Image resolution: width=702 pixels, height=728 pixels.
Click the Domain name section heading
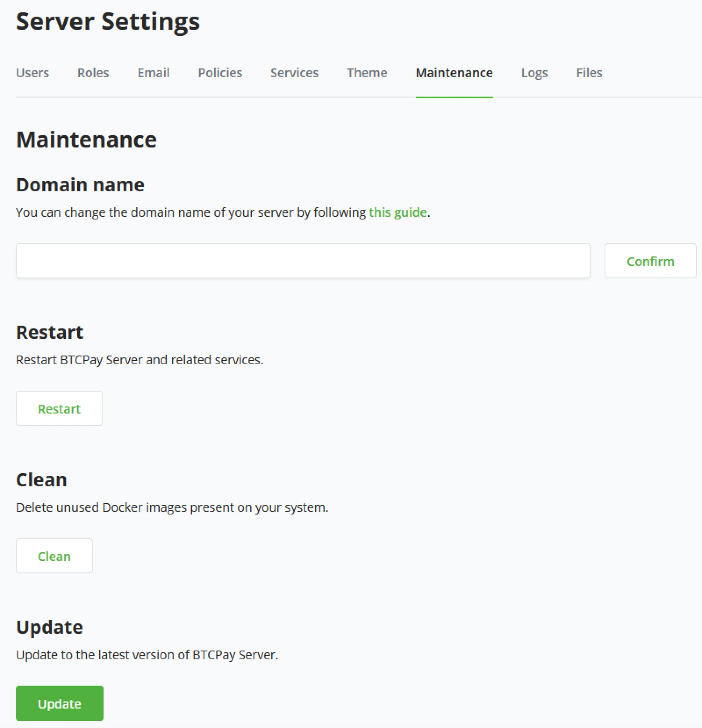pos(80,185)
